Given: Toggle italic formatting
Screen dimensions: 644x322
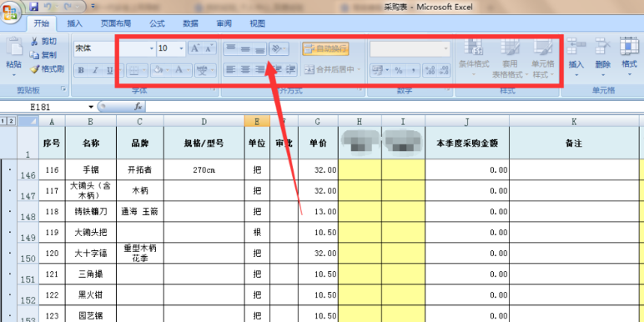Looking at the screenshot, I should (95, 70).
